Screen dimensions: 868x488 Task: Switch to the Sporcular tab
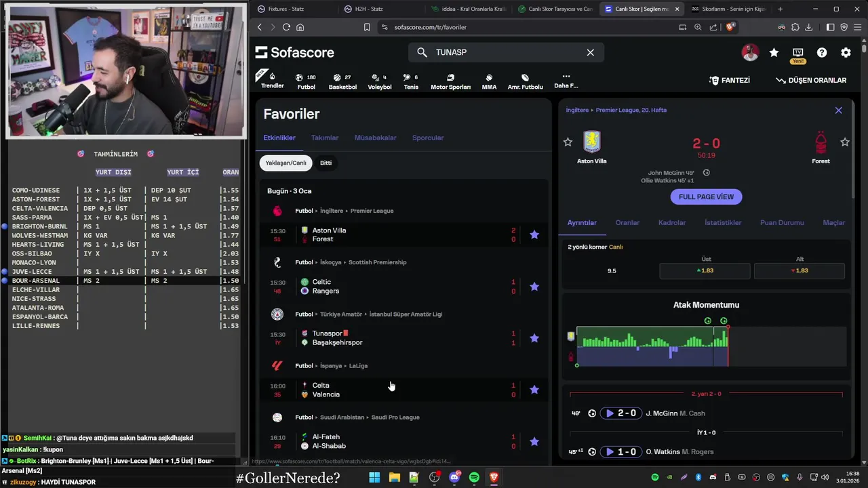click(428, 138)
